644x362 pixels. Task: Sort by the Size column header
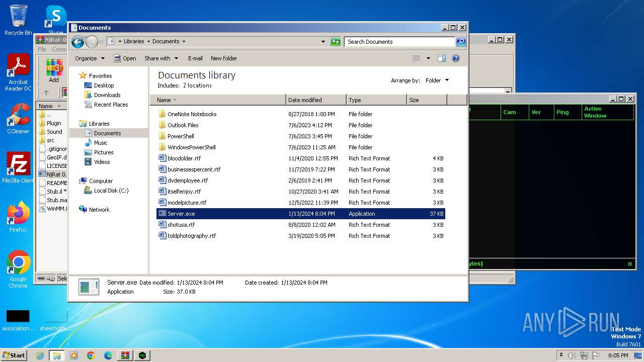click(x=427, y=100)
